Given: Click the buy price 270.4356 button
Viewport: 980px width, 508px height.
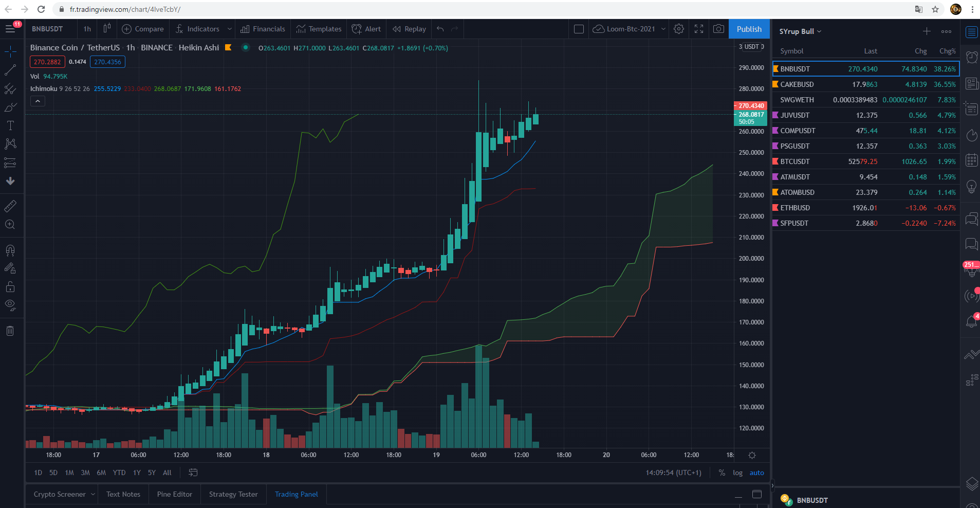Looking at the screenshot, I should [107, 62].
